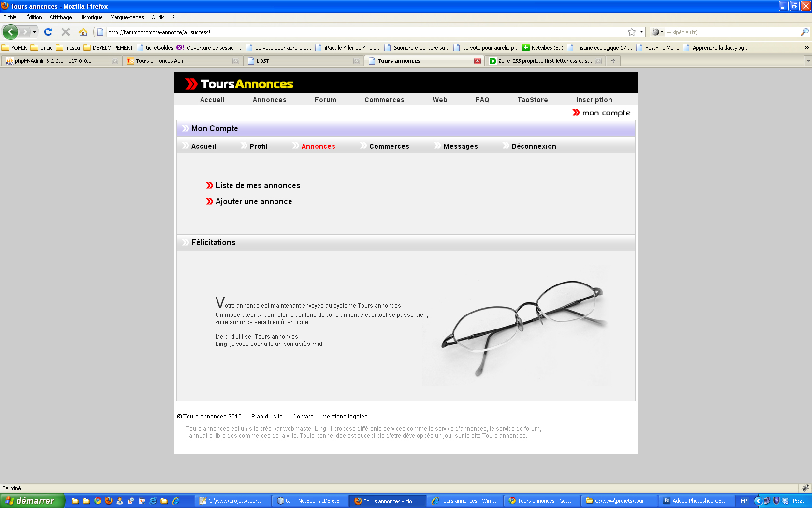Open the muscu bookmarks folder
This screenshot has width=812, height=508.
(x=68, y=48)
